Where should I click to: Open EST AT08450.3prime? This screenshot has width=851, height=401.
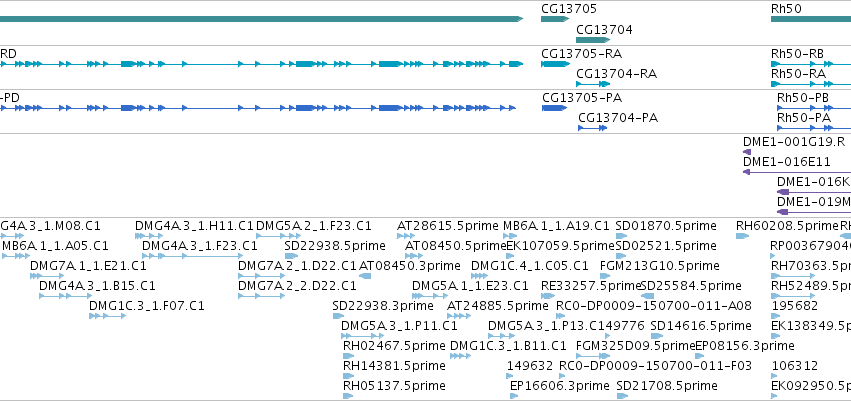(365, 276)
